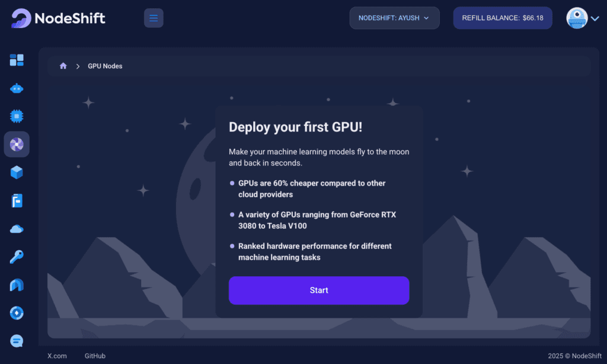Click the 'GPUs are 60% cheaper' bullet text
The width and height of the screenshot is (607, 364).
pos(312,189)
